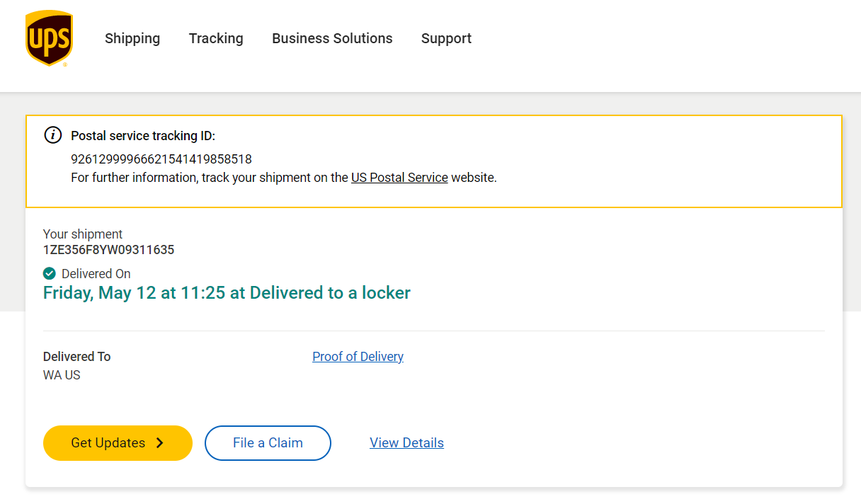This screenshot has width=861, height=504.
Task: Click the Delivered To label
Action: tap(76, 357)
